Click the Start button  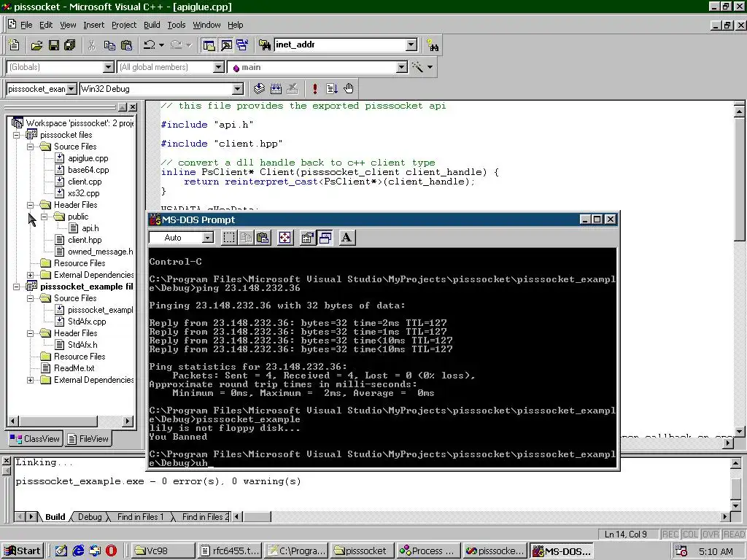point(23,551)
